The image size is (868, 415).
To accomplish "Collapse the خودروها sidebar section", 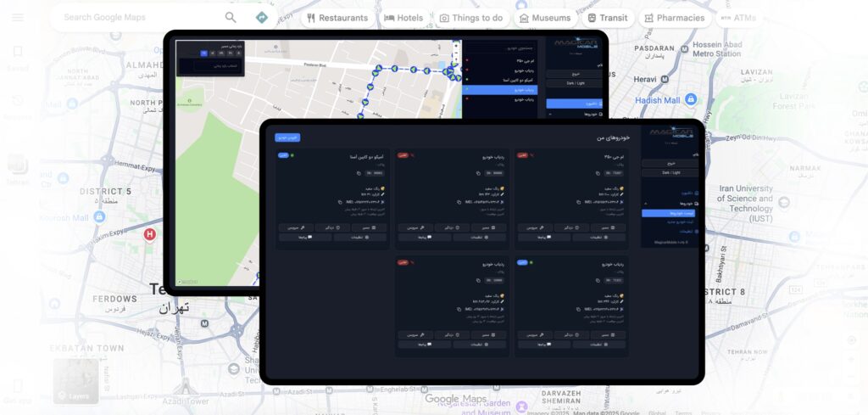I will pos(645,204).
